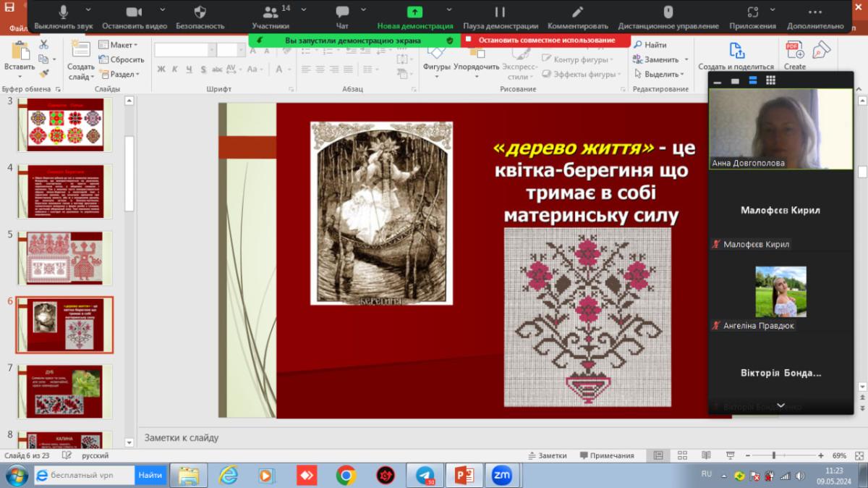Open the Participants panel

tap(271, 12)
